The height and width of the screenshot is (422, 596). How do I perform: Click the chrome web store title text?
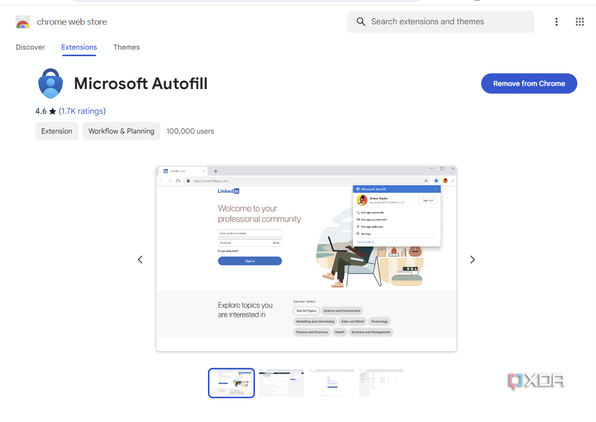[72, 22]
